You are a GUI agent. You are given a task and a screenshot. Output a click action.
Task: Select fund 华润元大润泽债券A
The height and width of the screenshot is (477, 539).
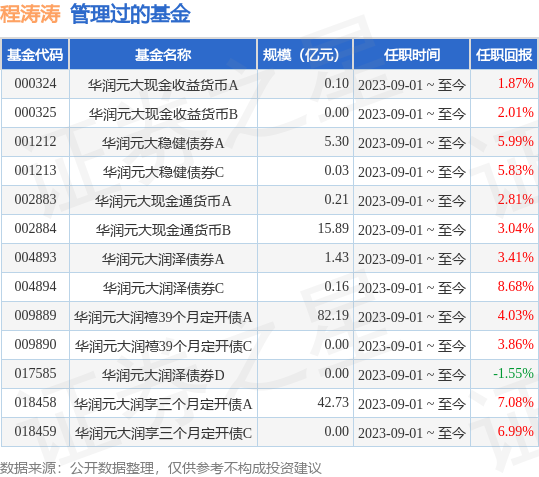(x=163, y=258)
